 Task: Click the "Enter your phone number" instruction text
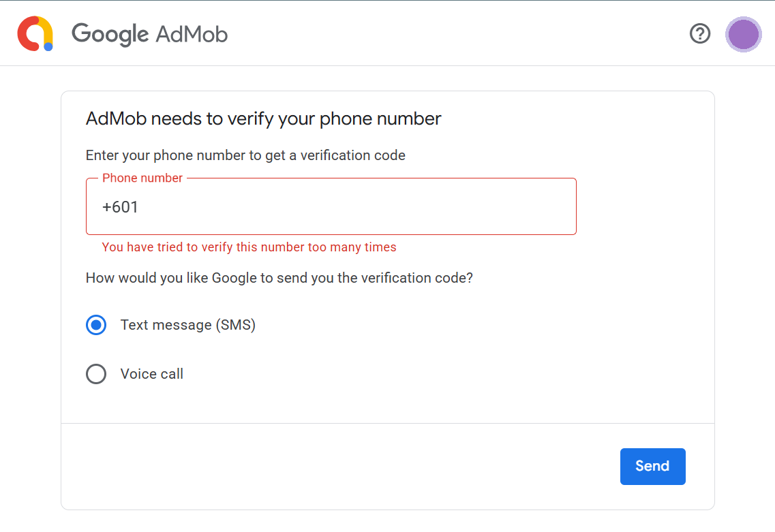click(245, 155)
